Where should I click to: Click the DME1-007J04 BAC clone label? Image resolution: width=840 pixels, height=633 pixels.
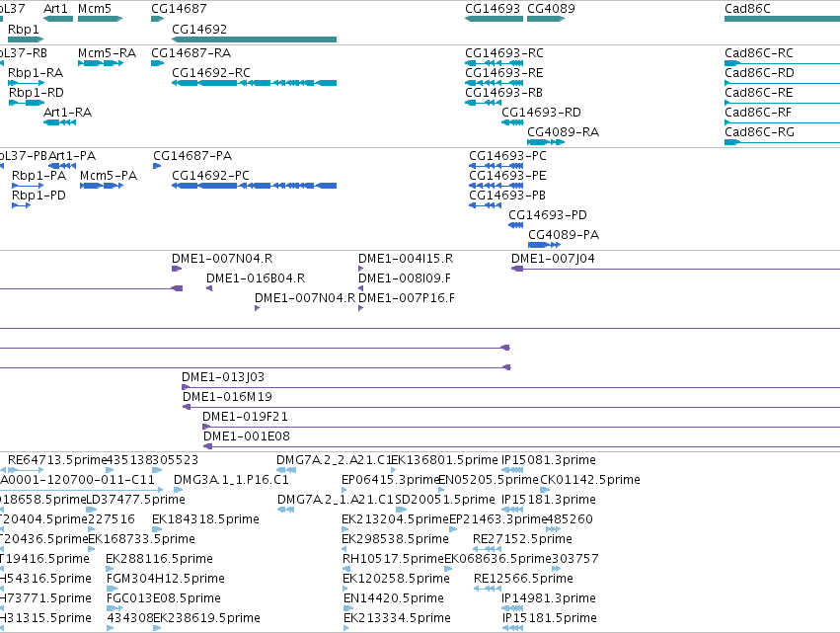click(x=553, y=259)
